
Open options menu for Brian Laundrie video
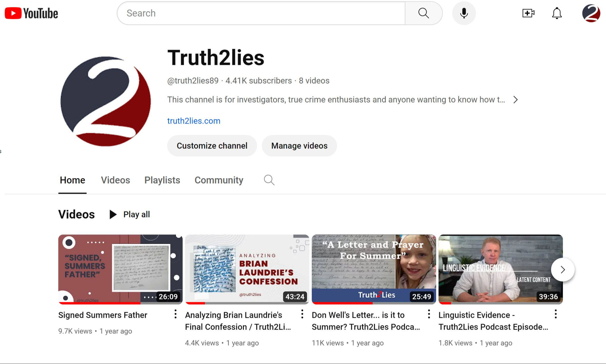click(302, 314)
